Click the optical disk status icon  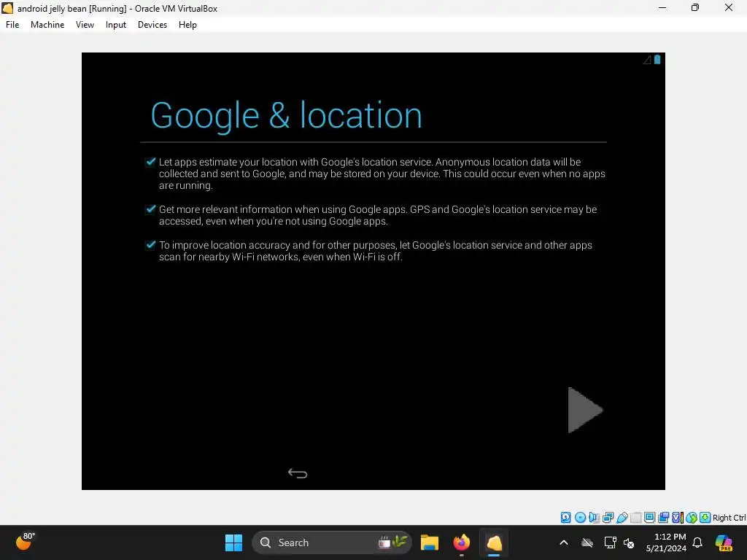pos(580,518)
